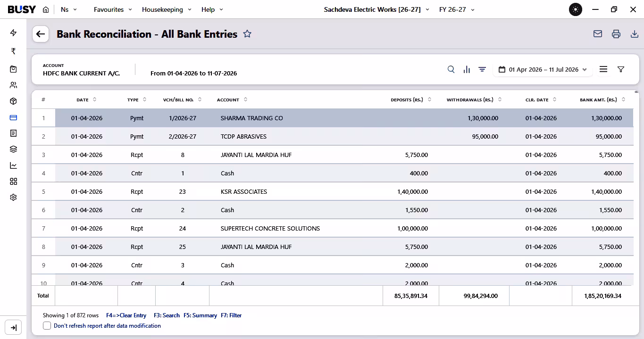Select SUPERTECH CONCRETE SOLUTIONS entry
Screen dimensions: 644x339
(x=332, y=228)
